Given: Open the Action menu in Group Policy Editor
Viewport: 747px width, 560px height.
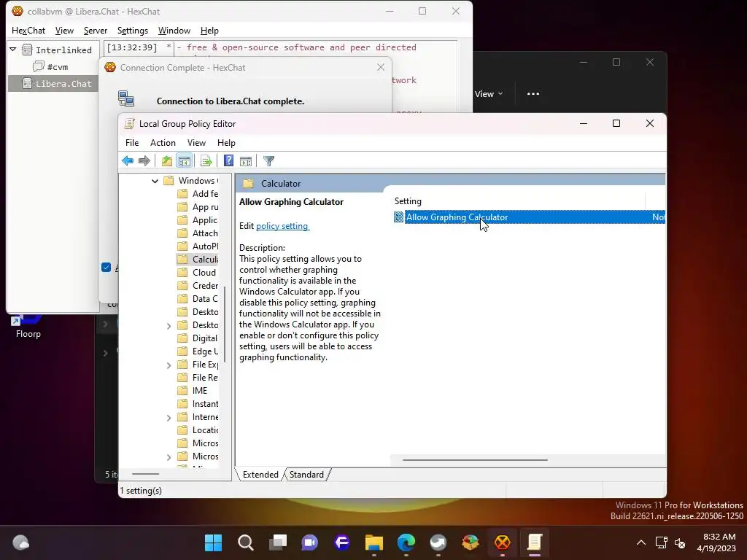Looking at the screenshot, I should tap(163, 143).
